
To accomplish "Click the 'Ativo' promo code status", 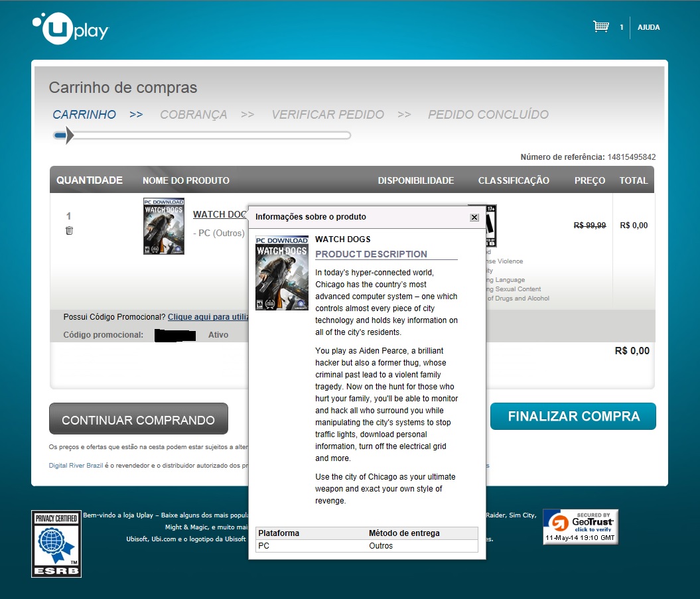I will click(x=218, y=335).
